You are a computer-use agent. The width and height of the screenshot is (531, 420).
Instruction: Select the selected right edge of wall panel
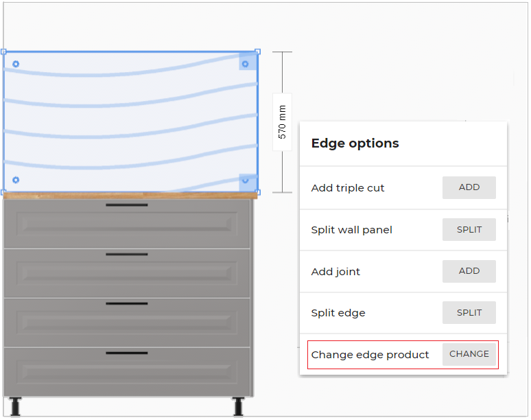257,122
